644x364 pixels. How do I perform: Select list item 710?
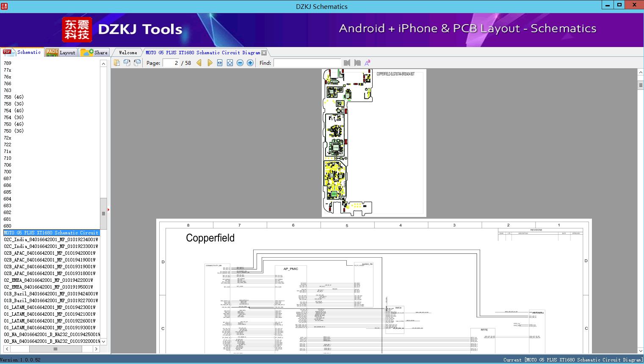pyautogui.click(x=8, y=158)
